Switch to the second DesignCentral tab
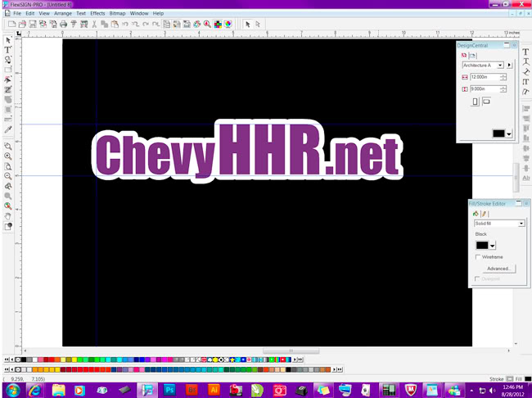 tap(472, 56)
